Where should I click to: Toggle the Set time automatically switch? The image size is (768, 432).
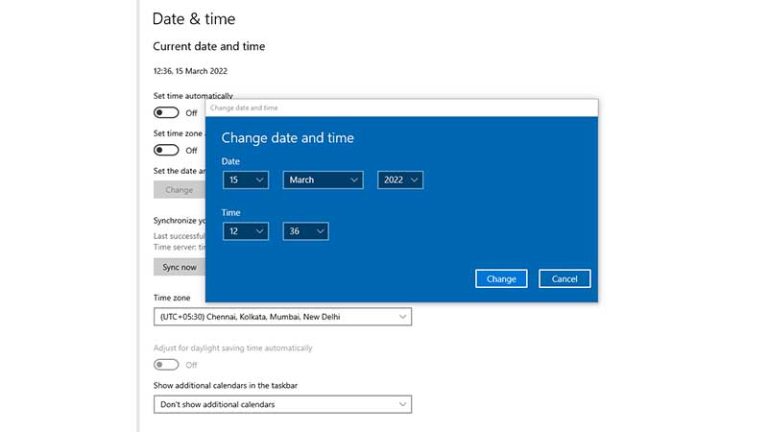point(166,113)
